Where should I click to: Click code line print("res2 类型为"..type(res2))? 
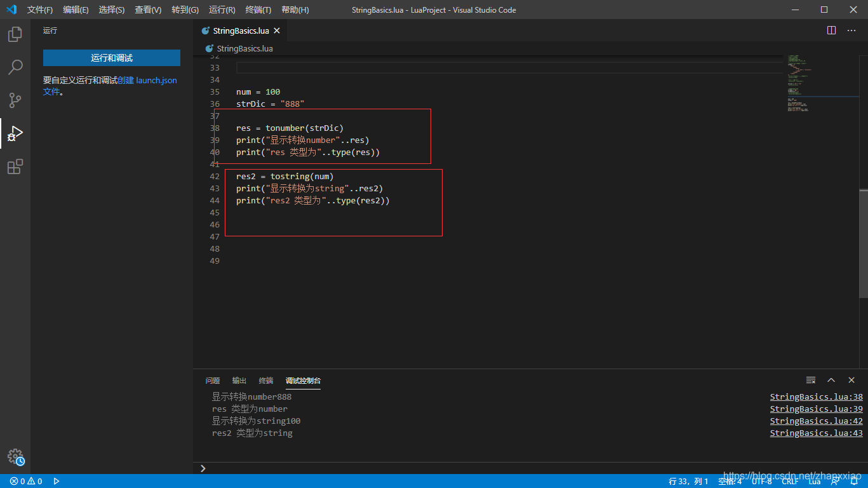tap(313, 201)
